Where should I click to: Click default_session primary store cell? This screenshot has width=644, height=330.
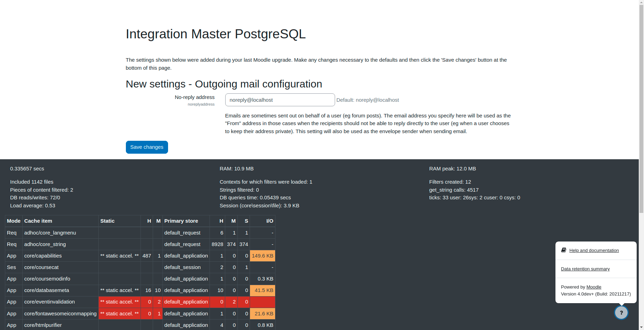coord(186,267)
